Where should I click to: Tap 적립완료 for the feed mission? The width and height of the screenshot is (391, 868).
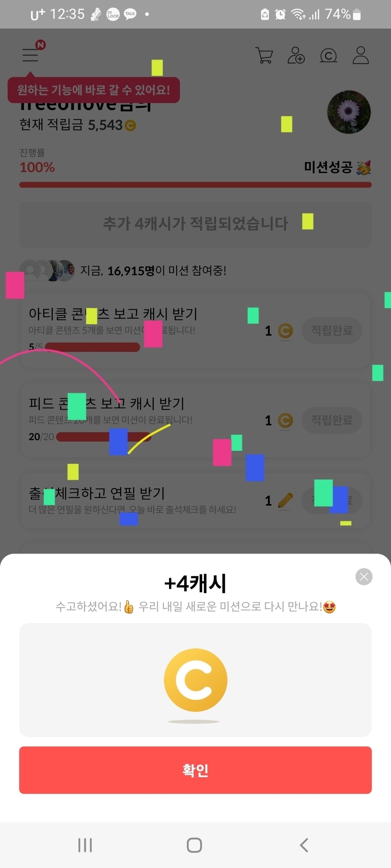[x=332, y=420]
